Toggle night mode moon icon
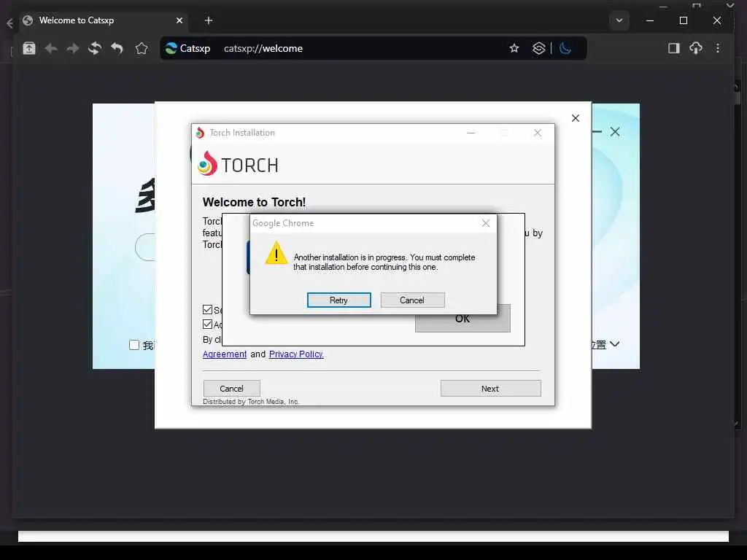 coord(565,48)
